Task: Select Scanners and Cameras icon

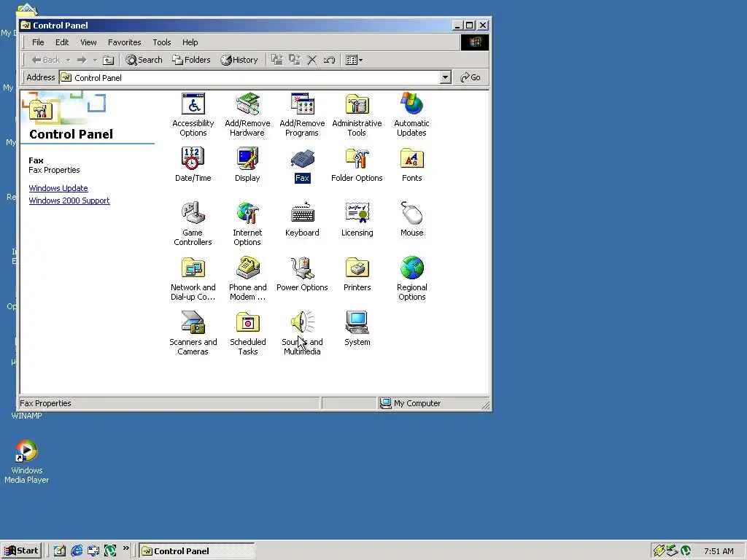Action: point(193,333)
